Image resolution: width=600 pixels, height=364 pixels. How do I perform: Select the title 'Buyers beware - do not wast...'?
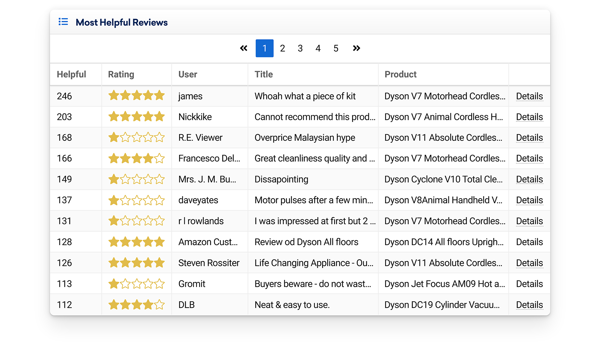(x=313, y=284)
